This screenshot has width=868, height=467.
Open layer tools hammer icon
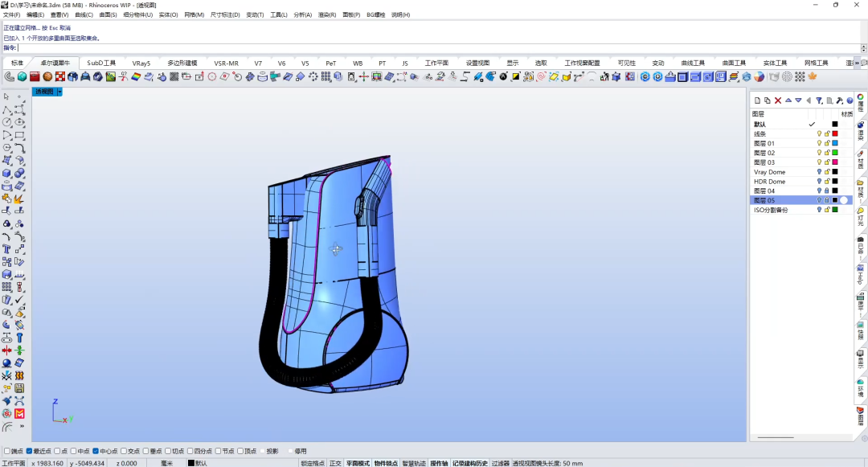(x=840, y=100)
